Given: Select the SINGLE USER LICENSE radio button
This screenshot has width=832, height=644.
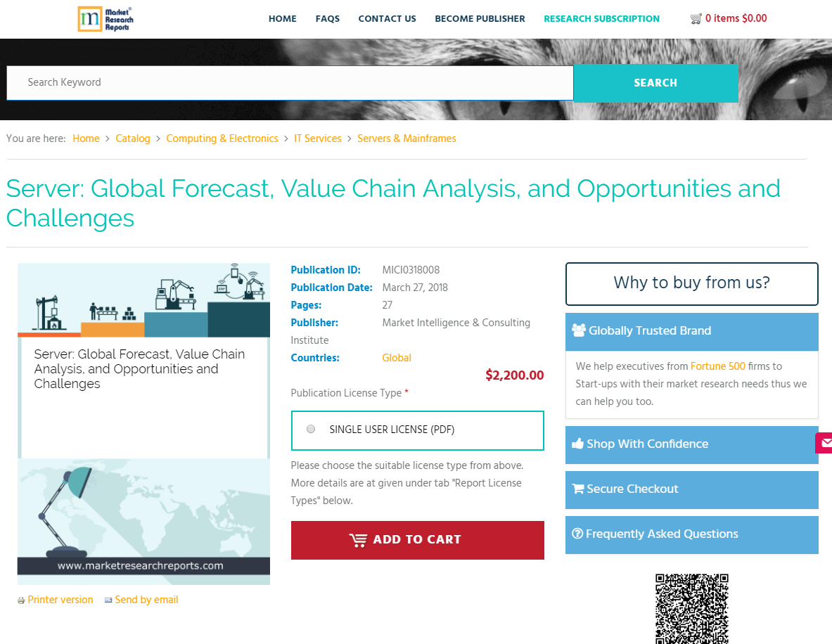Looking at the screenshot, I should [x=310, y=429].
